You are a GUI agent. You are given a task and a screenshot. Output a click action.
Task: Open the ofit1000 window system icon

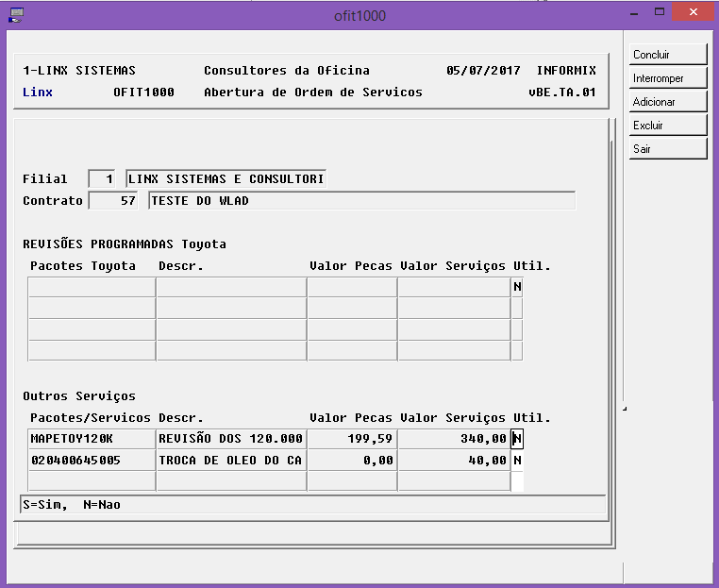point(16,15)
